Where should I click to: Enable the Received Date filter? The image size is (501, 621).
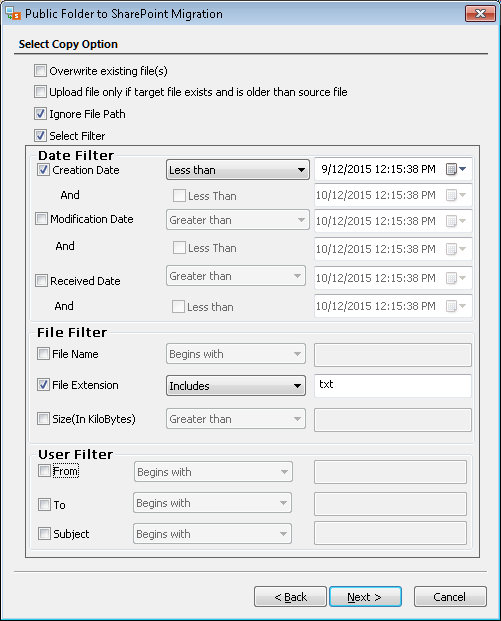click(41, 281)
